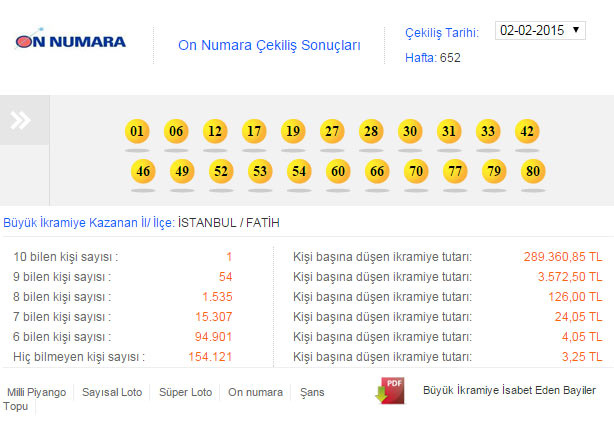The height and width of the screenshot is (425, 614).
Task: Click the Çekiliş Tarihi label
Action: [x=442, y=33]
